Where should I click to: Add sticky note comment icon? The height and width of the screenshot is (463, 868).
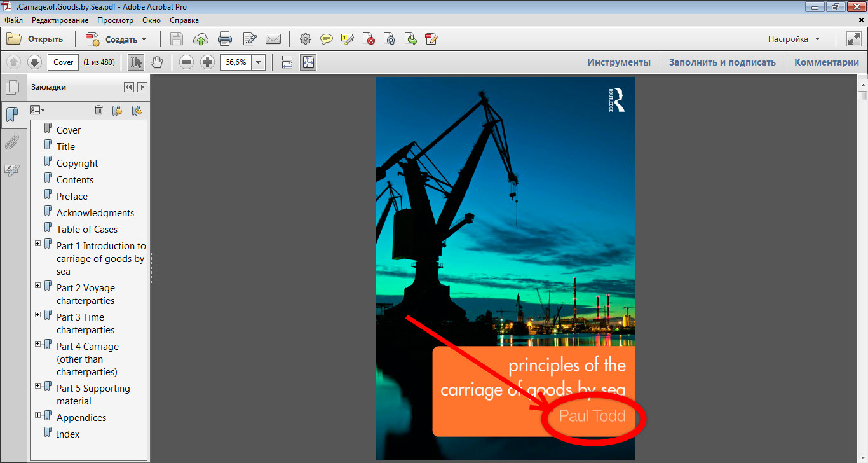[x=327, y=39]
